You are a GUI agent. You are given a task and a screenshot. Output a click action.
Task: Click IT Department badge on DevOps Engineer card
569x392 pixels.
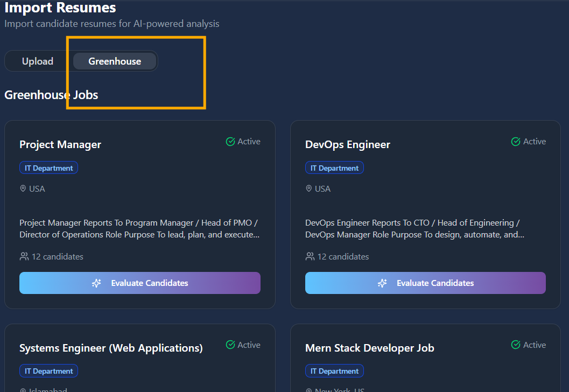334,168
